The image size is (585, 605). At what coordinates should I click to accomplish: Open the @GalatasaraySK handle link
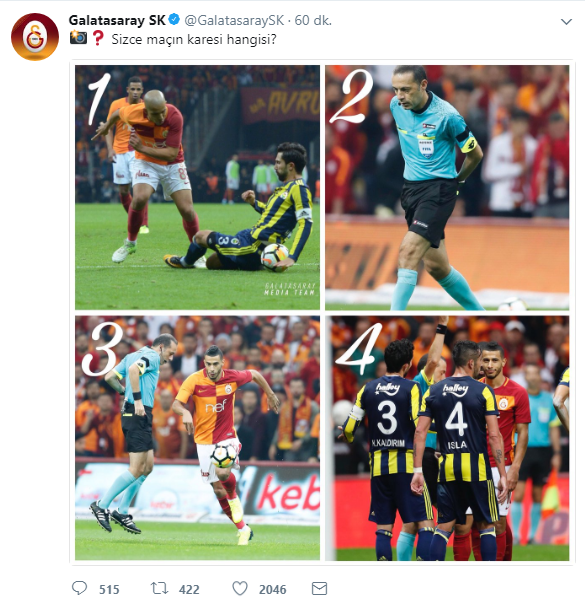click(234, 20)
